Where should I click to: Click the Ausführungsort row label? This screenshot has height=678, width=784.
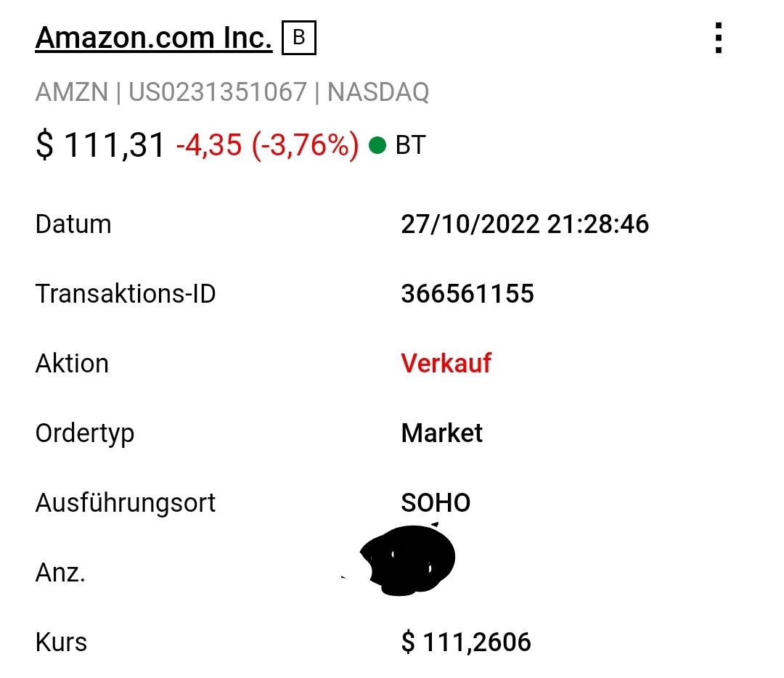(125, 502)
